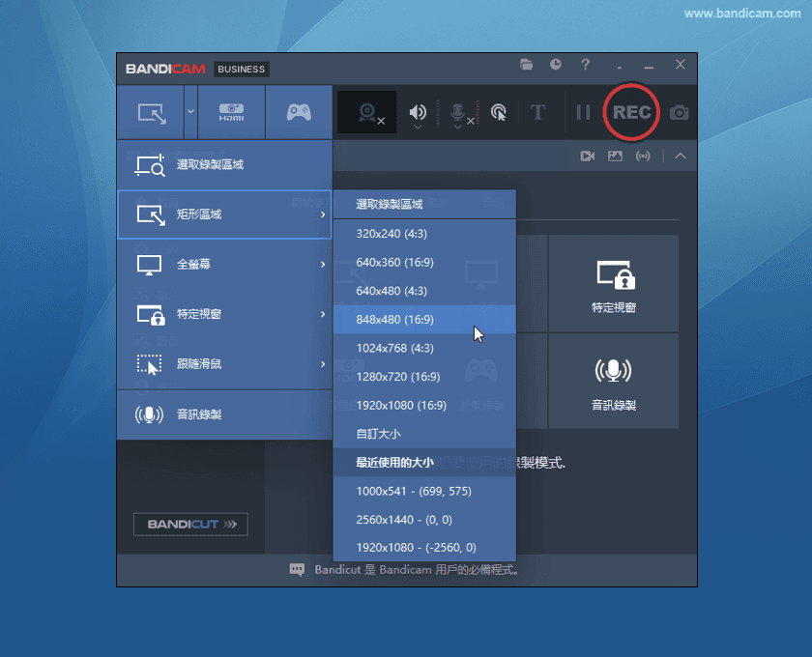
Task: Open the scheduled recording clock icon
Action: (x=555, y=64)
